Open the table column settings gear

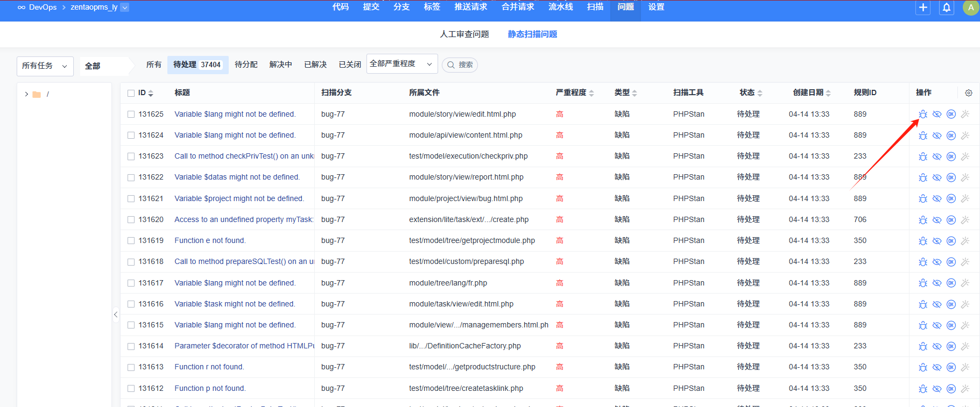969,93
